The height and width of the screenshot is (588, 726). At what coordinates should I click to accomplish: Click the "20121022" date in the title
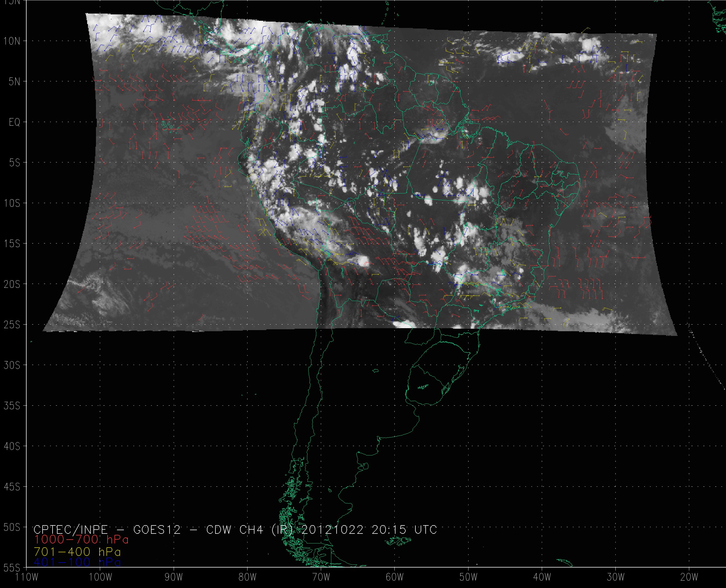tap(332, 530)
